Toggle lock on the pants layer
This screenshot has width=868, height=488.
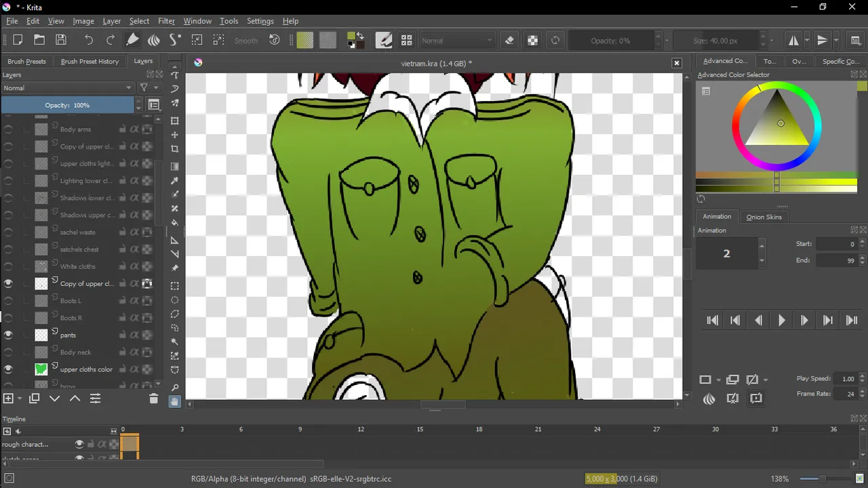coord(123,335)
